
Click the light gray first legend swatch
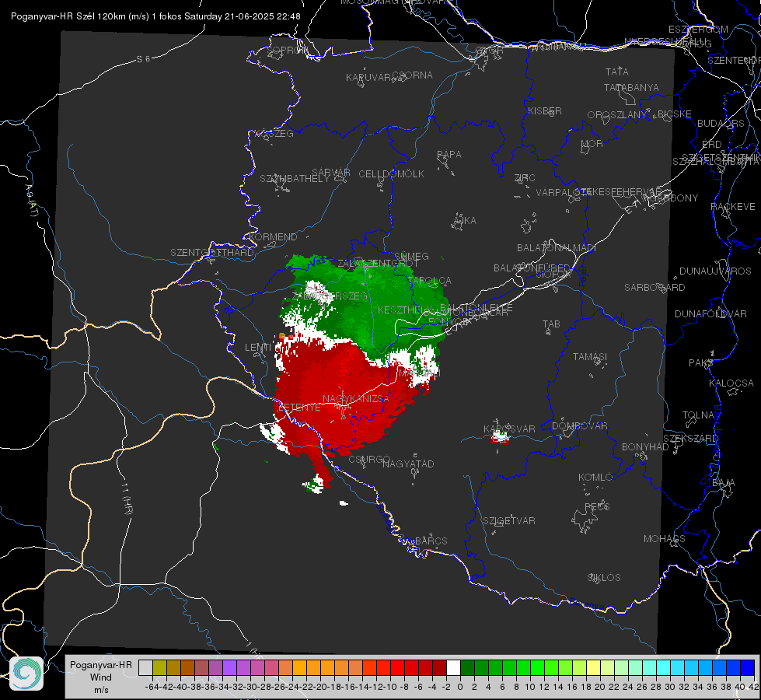pyautogui.click(x=145, y=667)
